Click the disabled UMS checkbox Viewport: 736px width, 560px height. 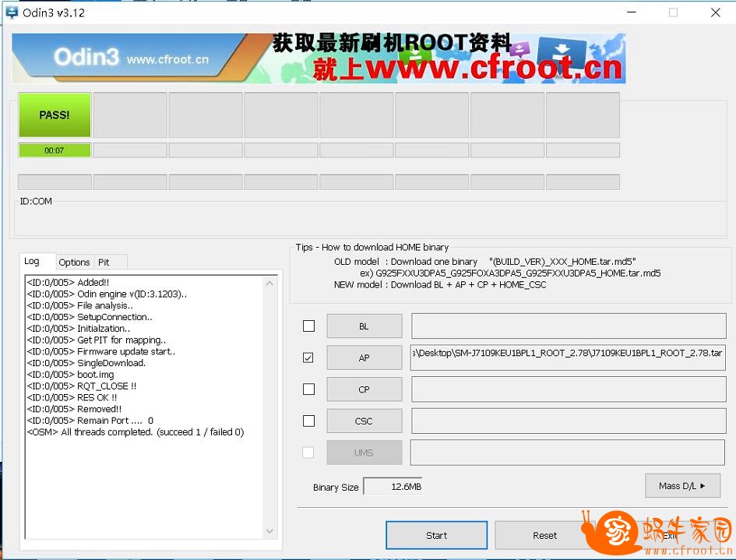coord(308,452)
